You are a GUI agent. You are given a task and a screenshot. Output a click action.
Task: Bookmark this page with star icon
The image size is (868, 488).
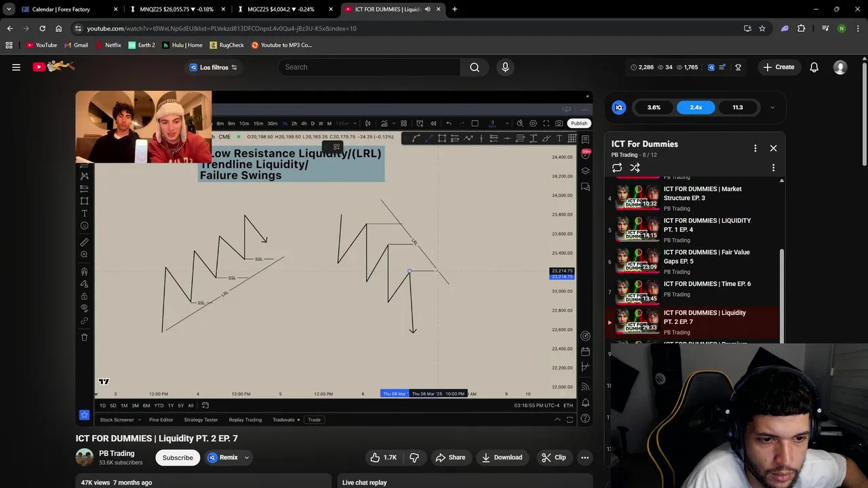pos(762,28)
